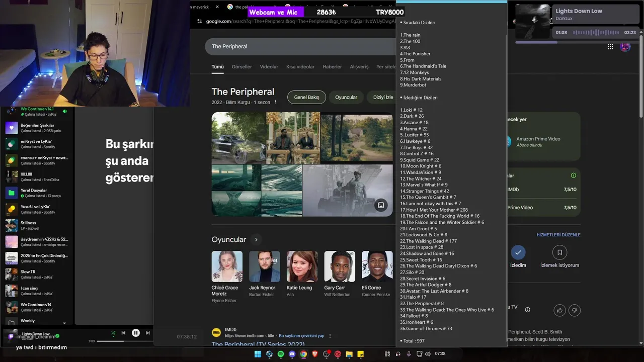Image resolution: width=644 pixels, height=362 pixels.
Task: Open the Google apps grid icon
Action: tap(610, 47)
